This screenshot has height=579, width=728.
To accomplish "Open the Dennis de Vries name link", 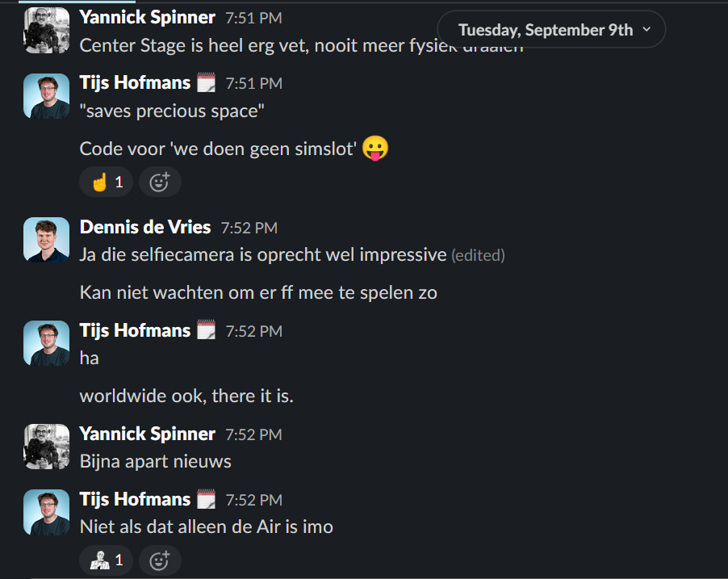I will pos(145,228).
